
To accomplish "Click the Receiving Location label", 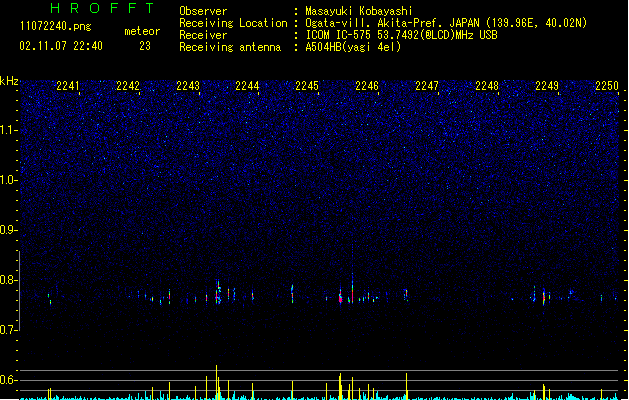I will (233, 23).
